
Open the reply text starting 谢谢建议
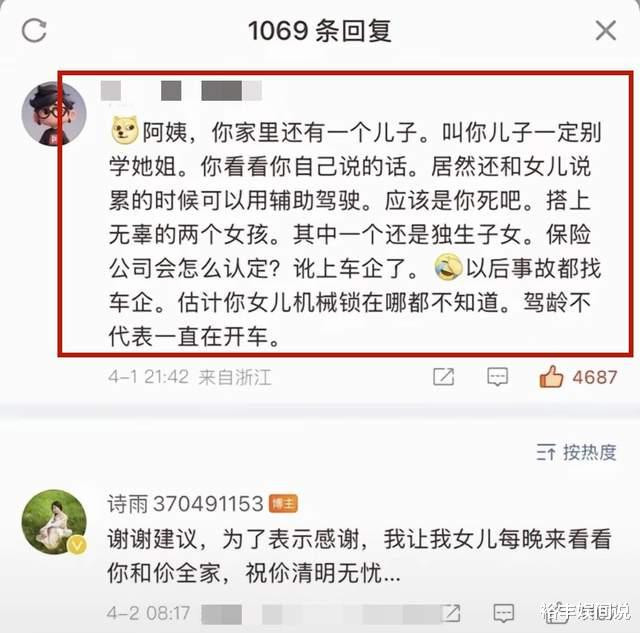click(359, 555)
